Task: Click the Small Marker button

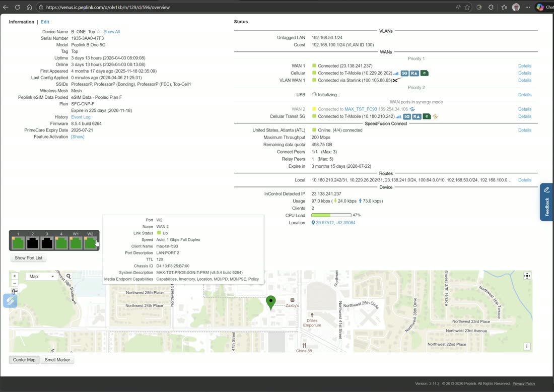Action: [57, 360]
